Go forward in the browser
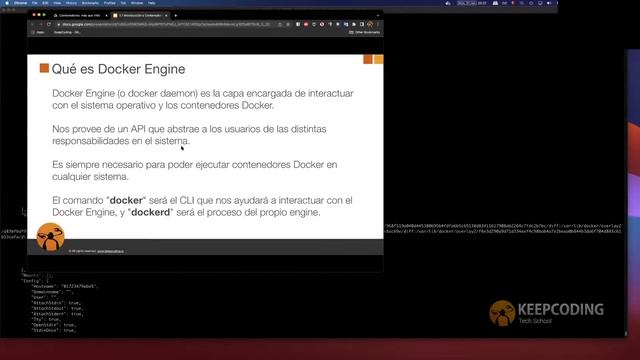The image size is (640, 360). (40, 24)
